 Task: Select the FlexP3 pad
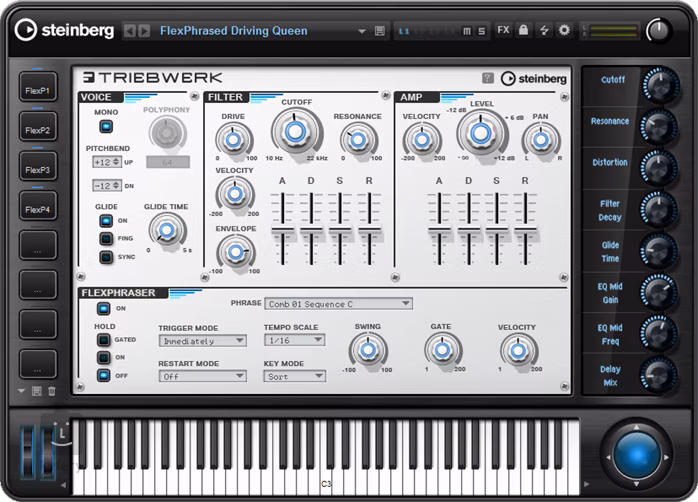point(38,170)
